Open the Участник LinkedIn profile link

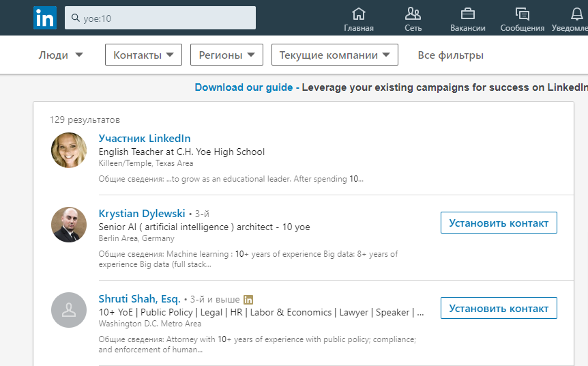coord(145,139)
